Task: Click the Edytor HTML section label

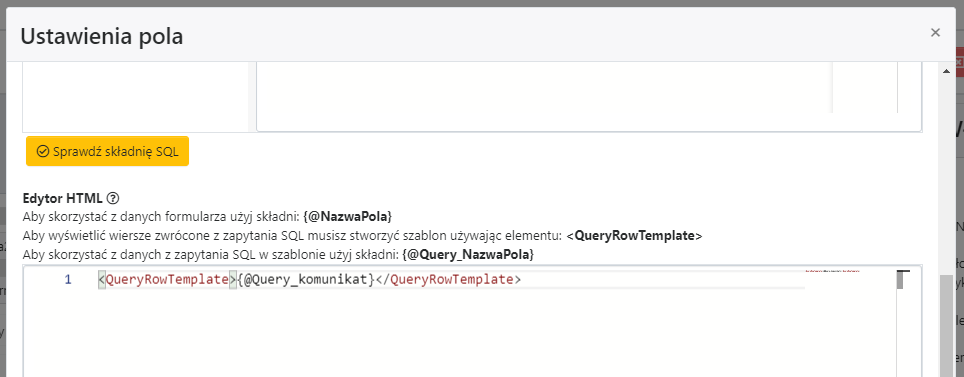Action: click(63, 199)
